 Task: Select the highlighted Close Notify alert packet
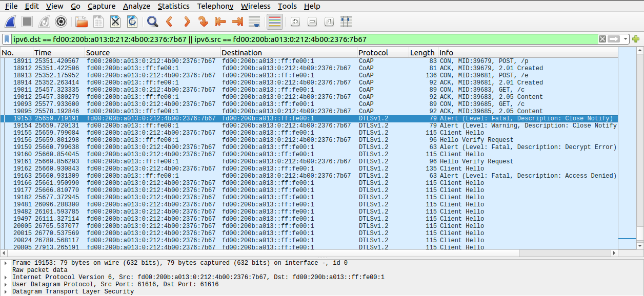coord(205,118)
